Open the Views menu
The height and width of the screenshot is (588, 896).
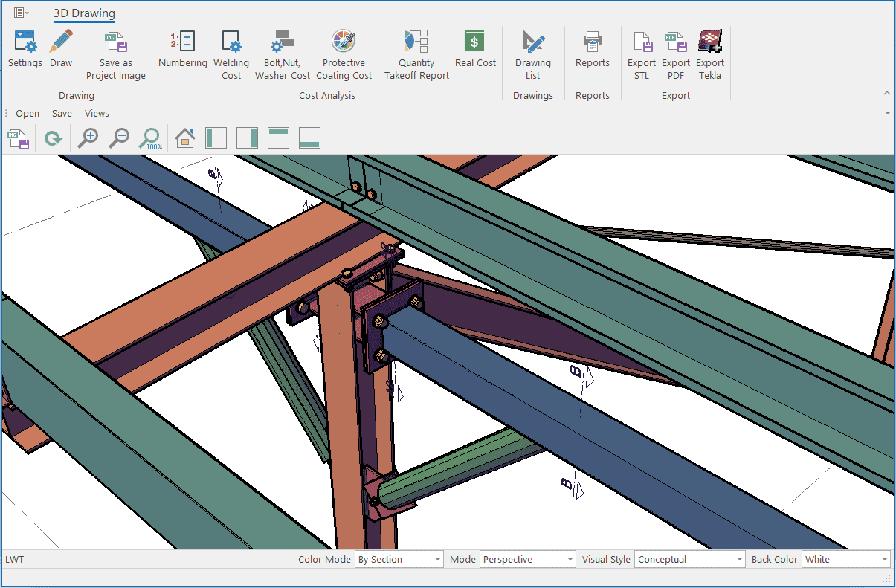coord(97,114)
